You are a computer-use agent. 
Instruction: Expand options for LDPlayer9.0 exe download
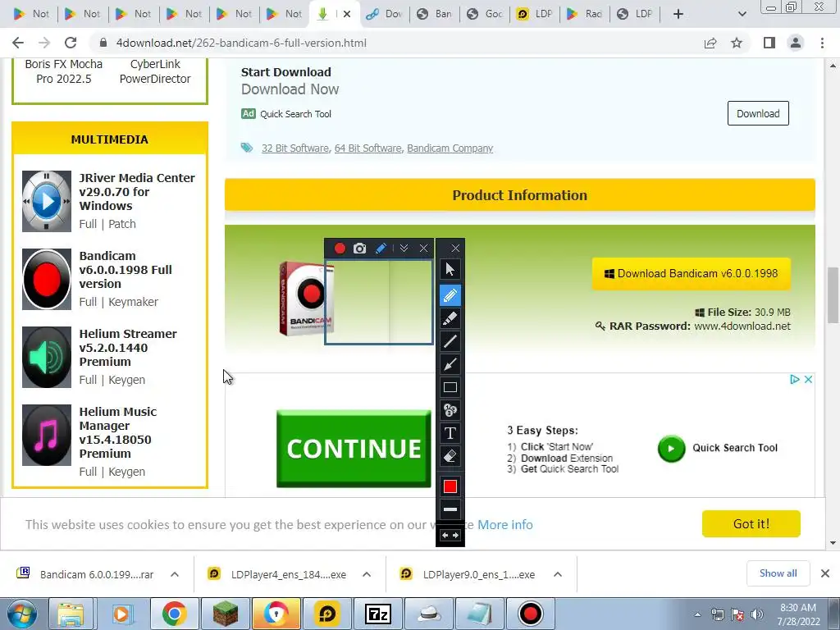click(558, 574)
